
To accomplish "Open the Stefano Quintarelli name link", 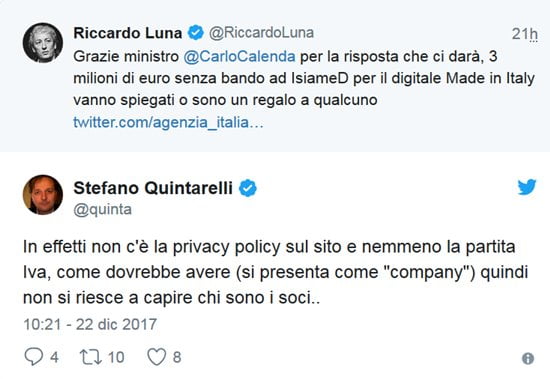I will pos(153,188).
